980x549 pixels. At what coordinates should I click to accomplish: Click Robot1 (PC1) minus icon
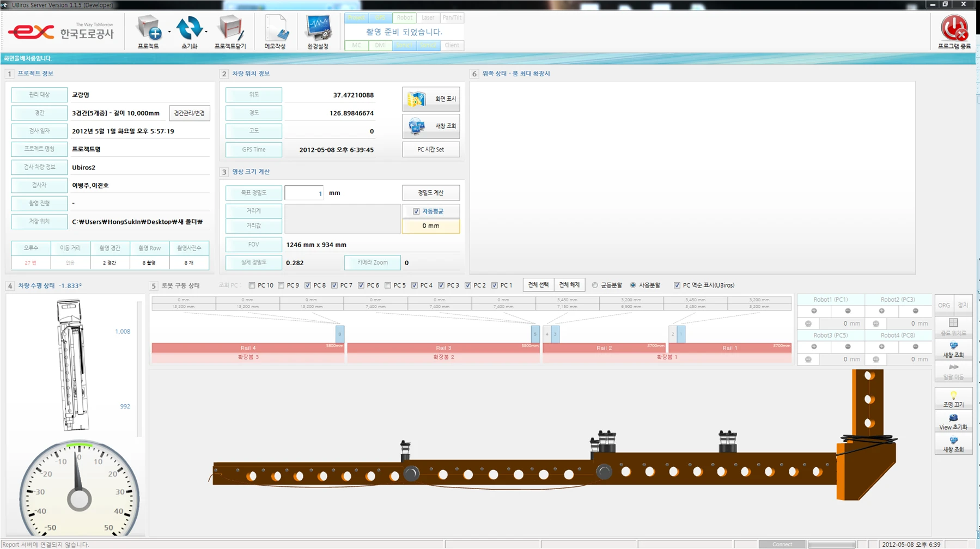(x=848, y=311)
